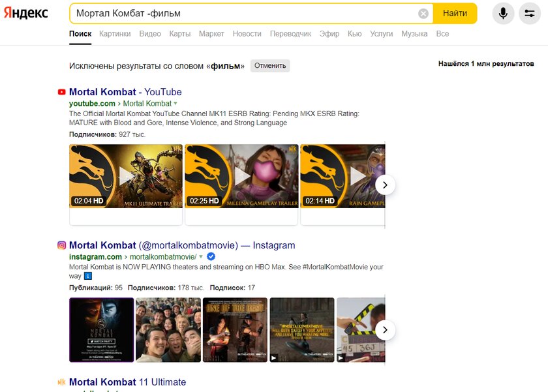Image resolution: width=548 pixels, height=392 pixels.
Task: Open the cast group selfie Instagram image
Action: 168,330
